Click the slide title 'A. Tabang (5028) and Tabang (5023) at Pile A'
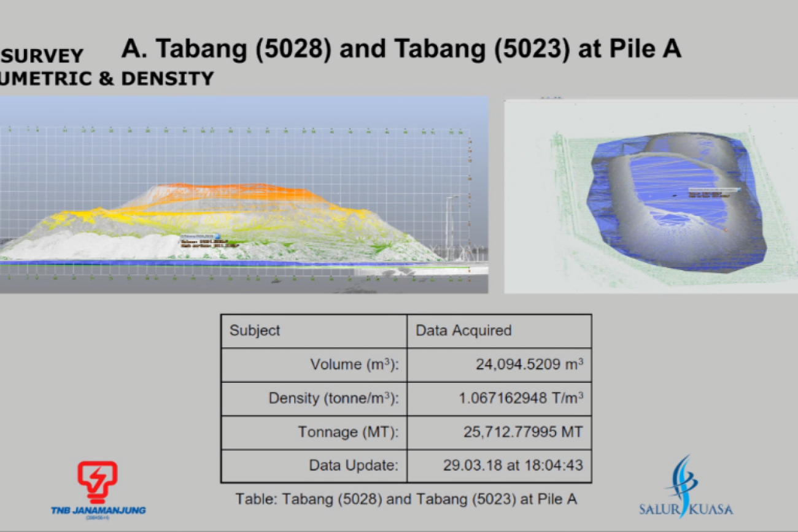 point(401,49)
